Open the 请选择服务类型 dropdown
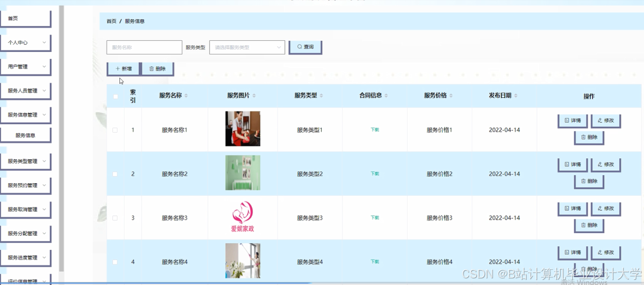This screenshot has width=644, height=285. pos(247,47)
